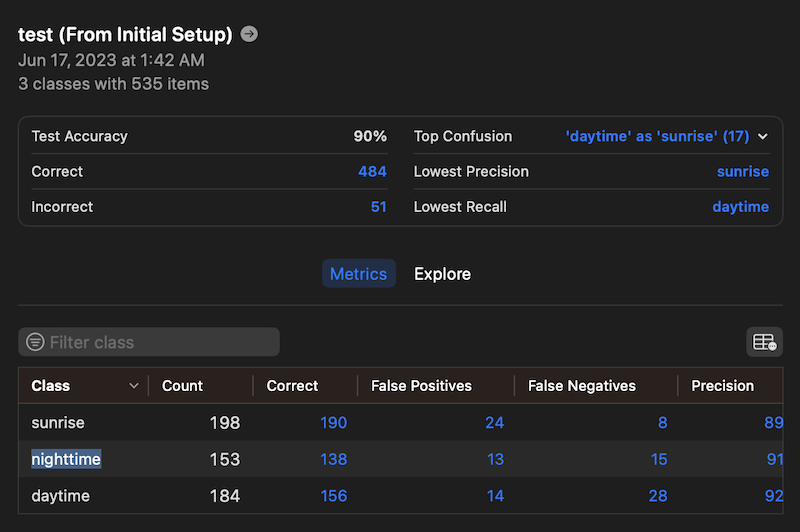Open daytime's 28 false negatives

pyautogui.click(x=657, y=496)
